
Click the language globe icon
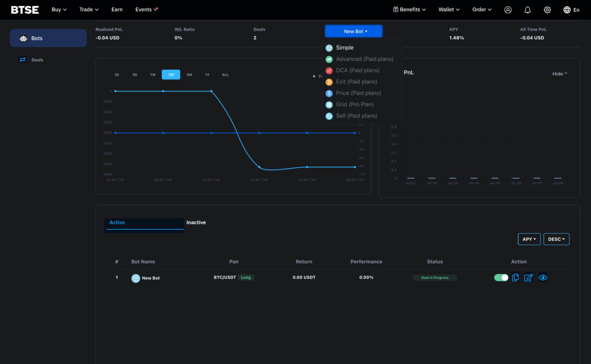point(567,10)
